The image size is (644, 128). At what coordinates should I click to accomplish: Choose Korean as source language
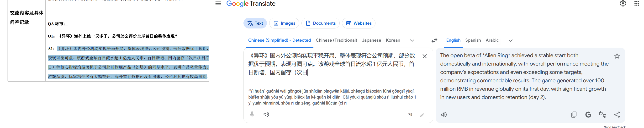click(393, 40)
